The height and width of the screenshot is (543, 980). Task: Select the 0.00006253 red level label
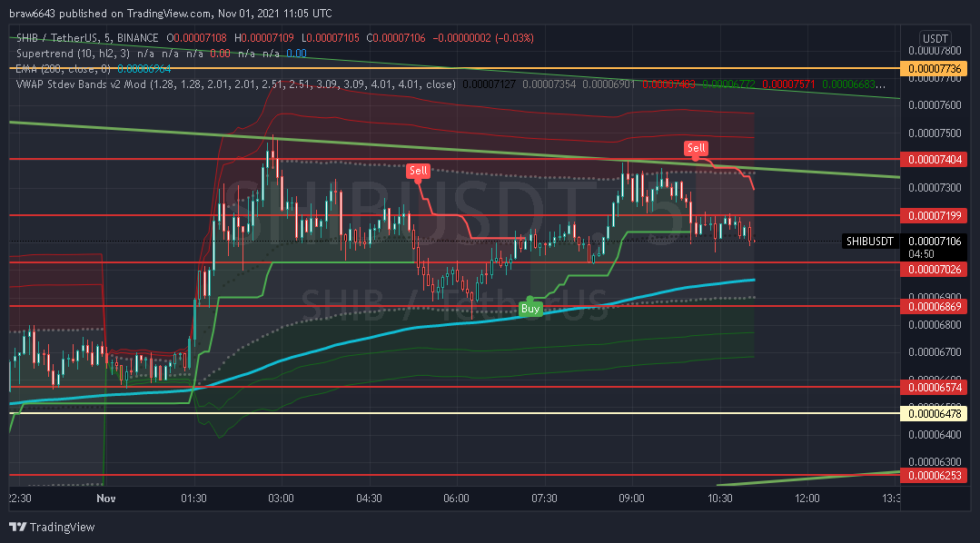[934, 476]
